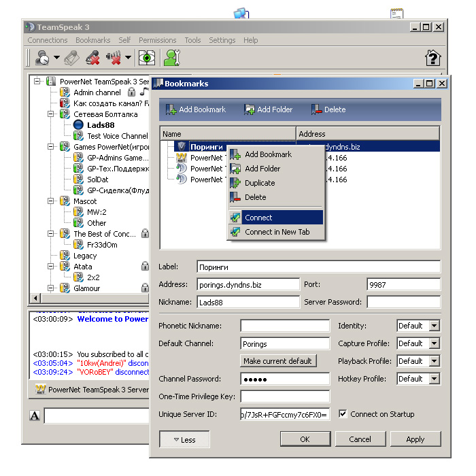Image resolution: width=476 pixels, height=476 pixels.
Task: Click the Port field showing 9987
Action: 403,285
